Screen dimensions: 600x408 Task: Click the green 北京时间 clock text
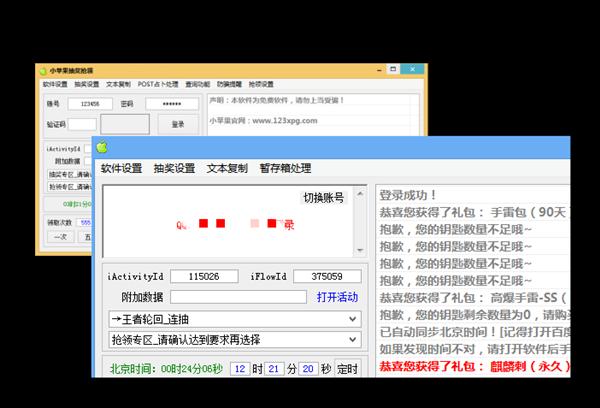(x=166, y=369)
